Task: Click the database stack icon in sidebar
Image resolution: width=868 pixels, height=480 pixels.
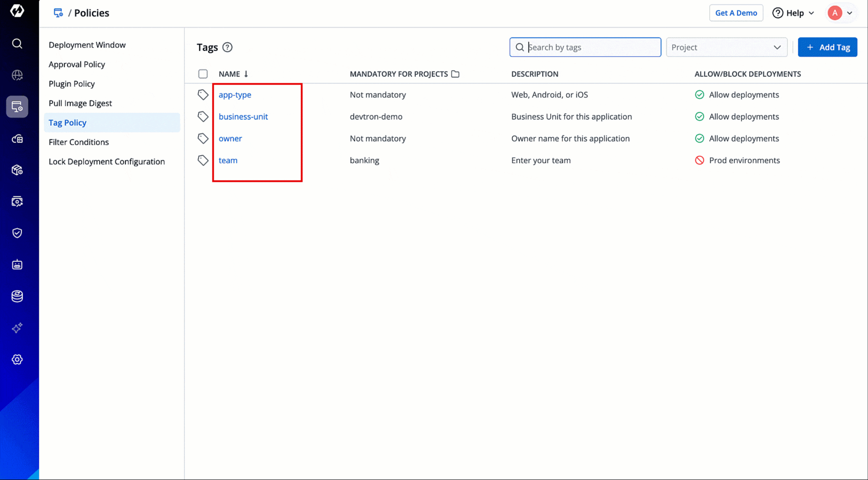Action: pyautogui.click(x=17, y=296)
